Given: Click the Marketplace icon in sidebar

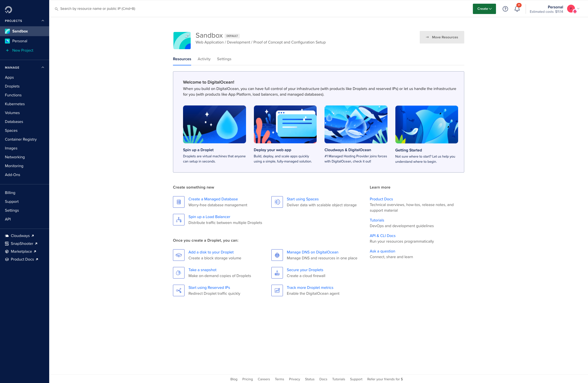Looking at the screenshot, I should 7,252.
